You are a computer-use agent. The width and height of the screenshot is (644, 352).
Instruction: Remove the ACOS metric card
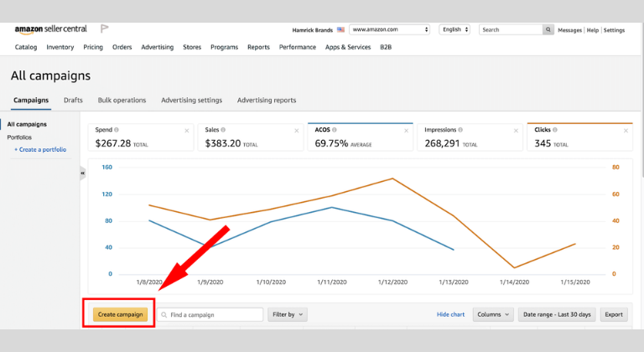click(406, 131)
